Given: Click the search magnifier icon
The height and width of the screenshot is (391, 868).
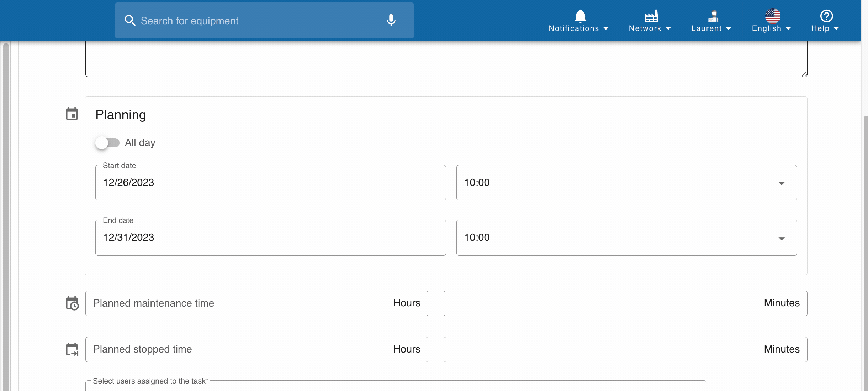Looking at the screenshot, I should coord(130,21).
